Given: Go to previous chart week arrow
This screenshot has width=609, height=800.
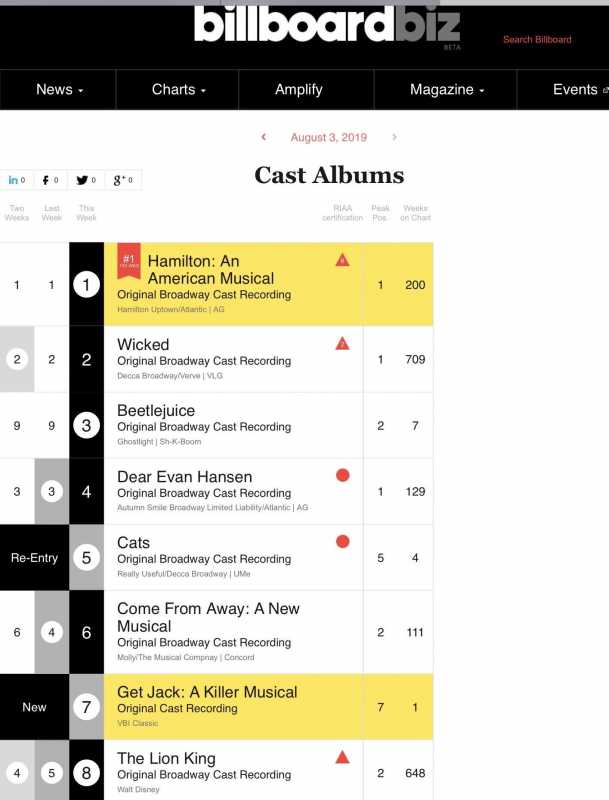Looking at the screenshot, I should [x=264, y=137].
